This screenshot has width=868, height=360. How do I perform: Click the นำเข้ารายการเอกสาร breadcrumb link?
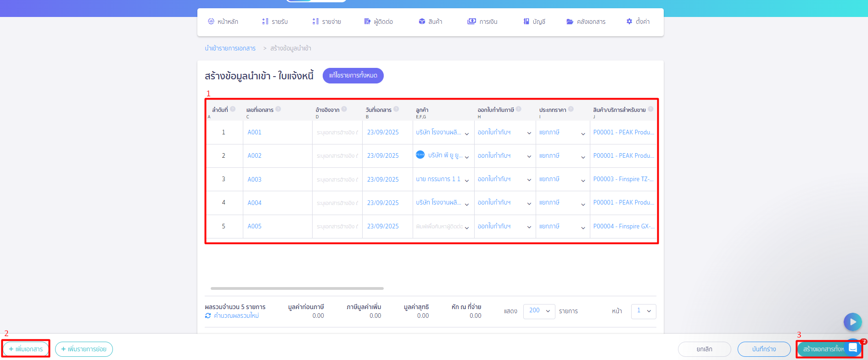[230, 48]
